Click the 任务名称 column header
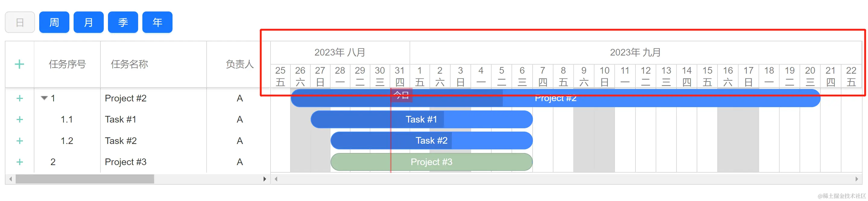Image resolution: width=868 pixels, height=201 pixels. [129, 64]
